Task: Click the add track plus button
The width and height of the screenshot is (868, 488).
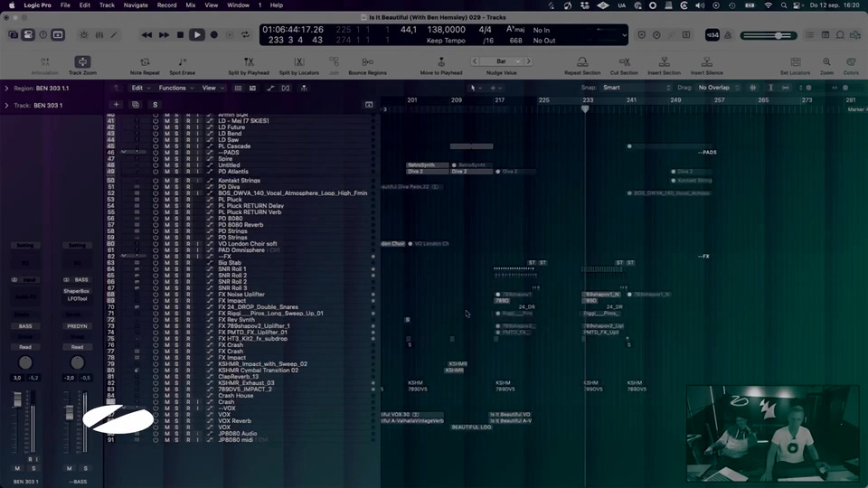Action: [117, 105]
